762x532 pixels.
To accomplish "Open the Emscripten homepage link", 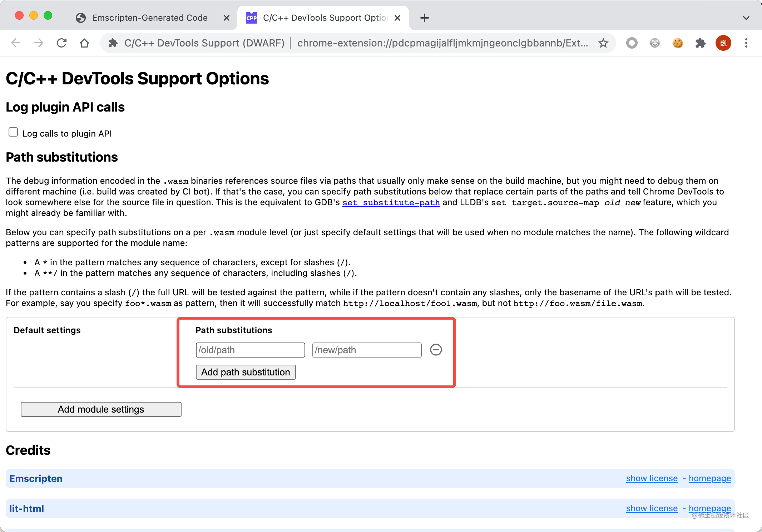I will click(x=710, y=478).
